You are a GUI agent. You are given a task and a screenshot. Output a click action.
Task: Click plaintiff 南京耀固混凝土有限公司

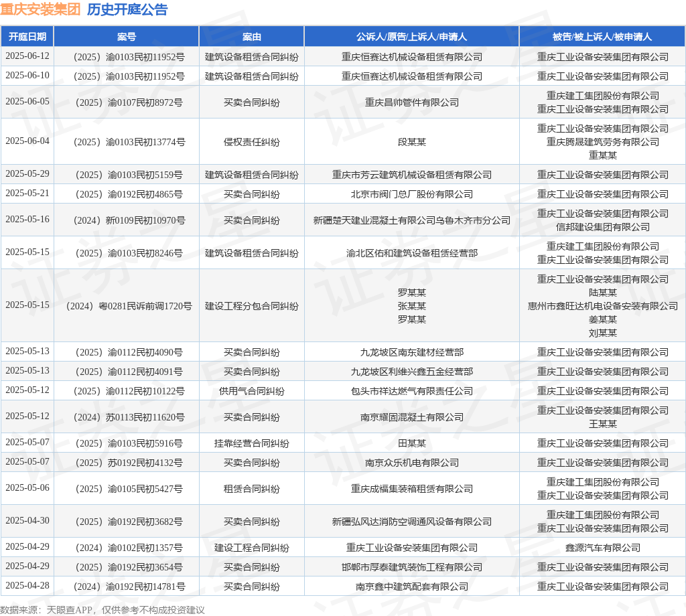coord(412,416)
